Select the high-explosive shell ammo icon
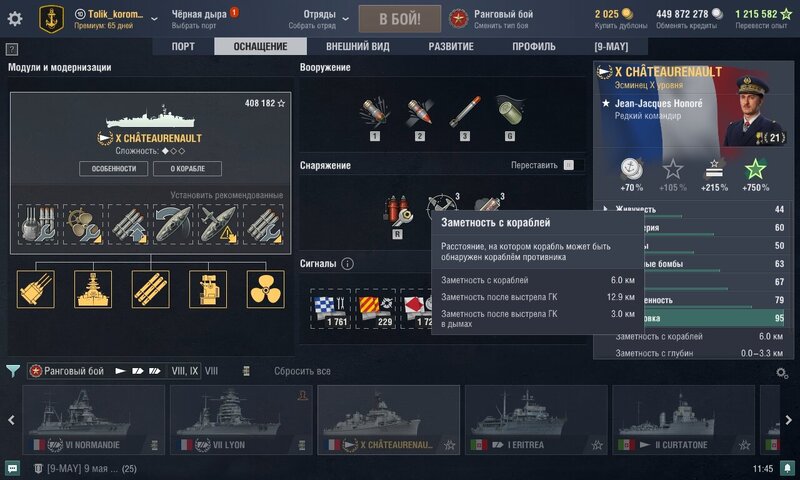The image size is (800, 480). click(x=375, y=113)
